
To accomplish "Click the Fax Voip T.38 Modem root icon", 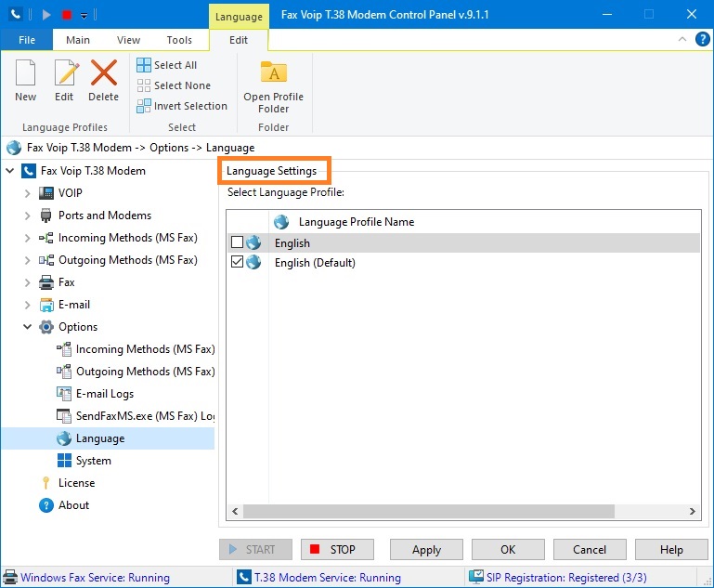I will 29,171.
